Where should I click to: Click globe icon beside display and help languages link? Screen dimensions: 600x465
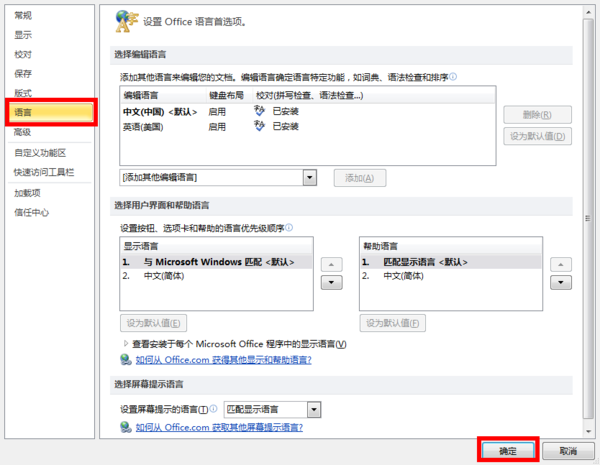(x=126, y=360)
